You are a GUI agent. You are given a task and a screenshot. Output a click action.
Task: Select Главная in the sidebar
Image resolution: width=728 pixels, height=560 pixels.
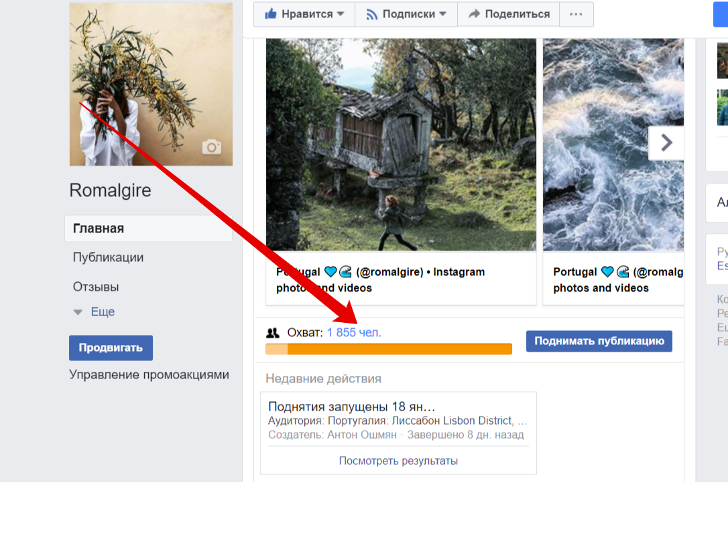(x=99, y=228)
